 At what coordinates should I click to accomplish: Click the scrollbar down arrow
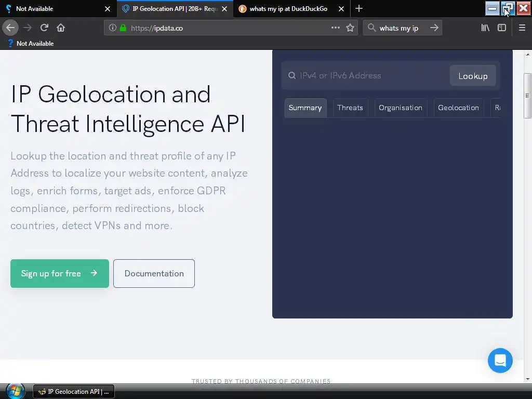pos(527,379)
